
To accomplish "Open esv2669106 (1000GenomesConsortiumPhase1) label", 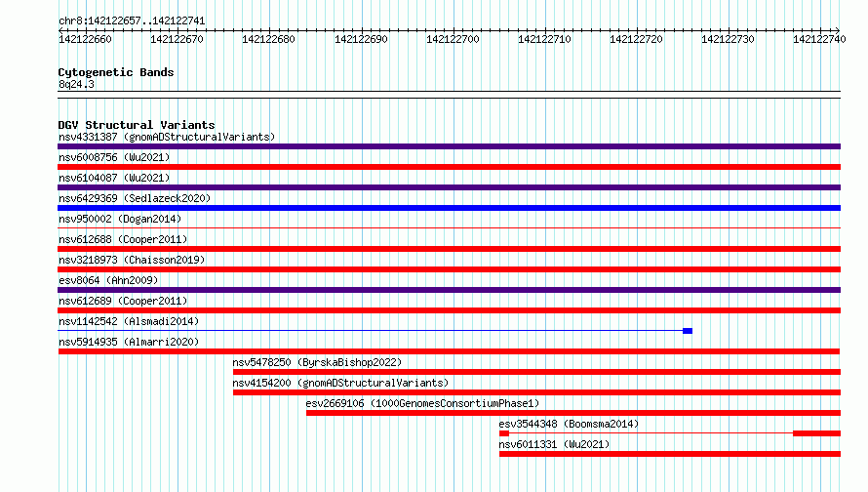I will click(422, 403).
